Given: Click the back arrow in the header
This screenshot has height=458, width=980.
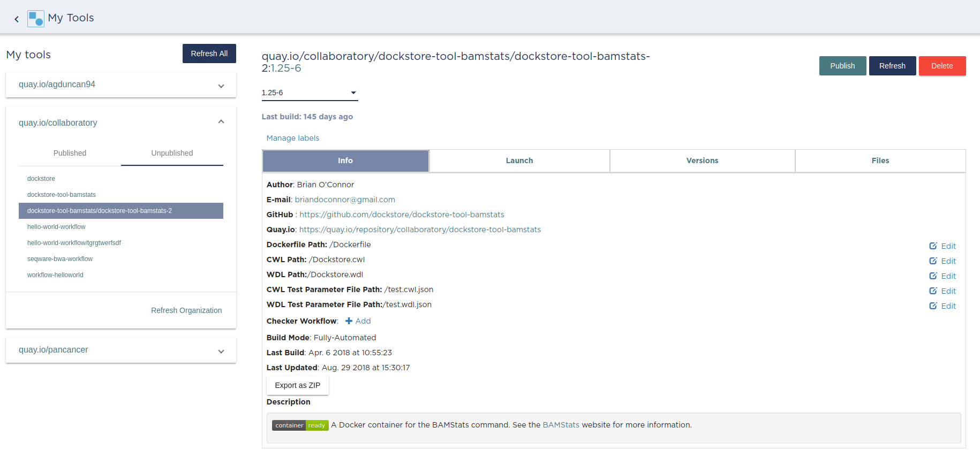Looking at the screenshot, I should (x=16, y=18).
